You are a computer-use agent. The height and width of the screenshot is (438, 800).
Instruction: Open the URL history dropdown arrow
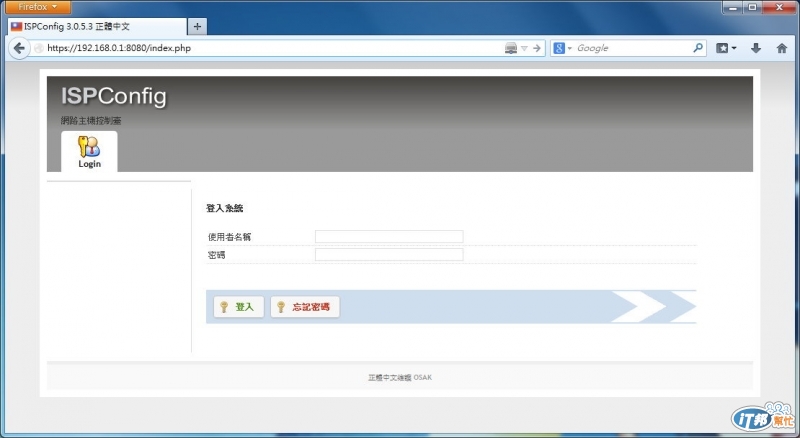tap(524, 48)
